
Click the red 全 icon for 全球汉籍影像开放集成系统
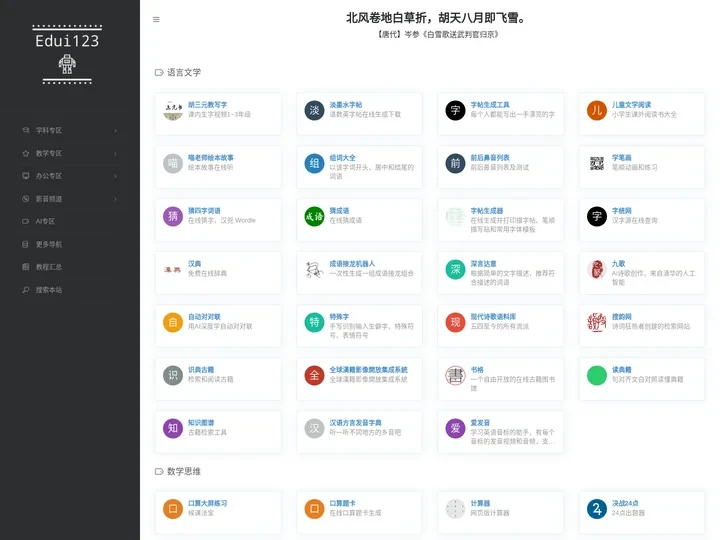tap(314, 375)
